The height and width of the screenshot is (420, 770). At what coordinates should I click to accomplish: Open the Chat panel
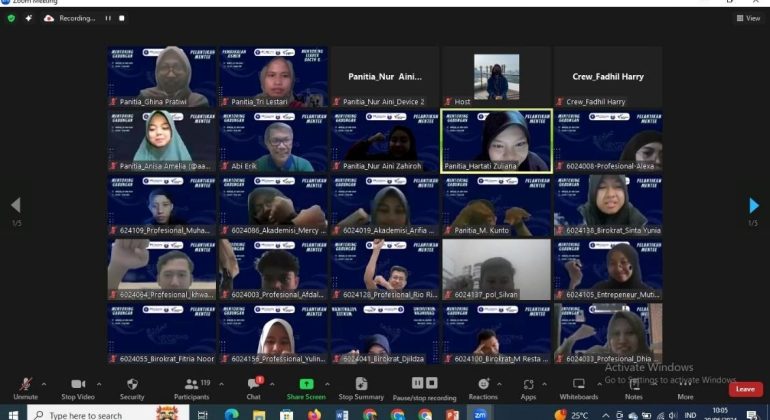tap(253, 389)
